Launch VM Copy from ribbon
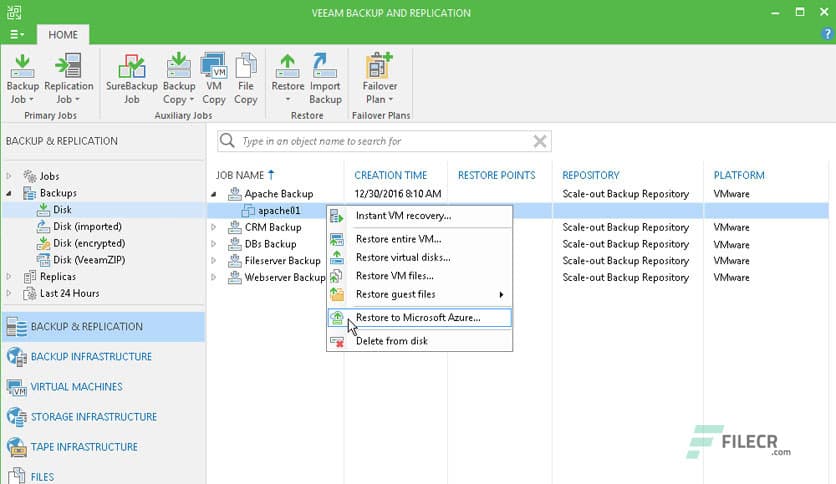This screenshot has width=836, height=484. pos(213,79)
